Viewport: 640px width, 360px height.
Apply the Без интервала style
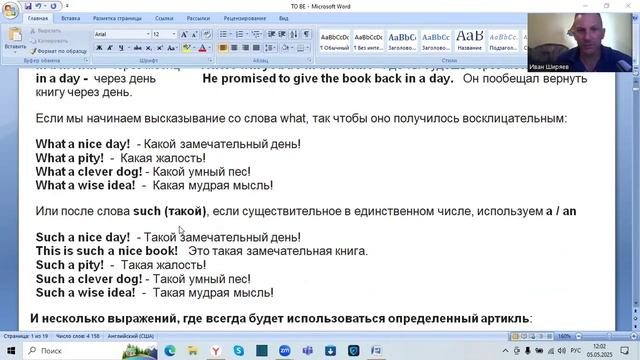(x=368, y=41)
